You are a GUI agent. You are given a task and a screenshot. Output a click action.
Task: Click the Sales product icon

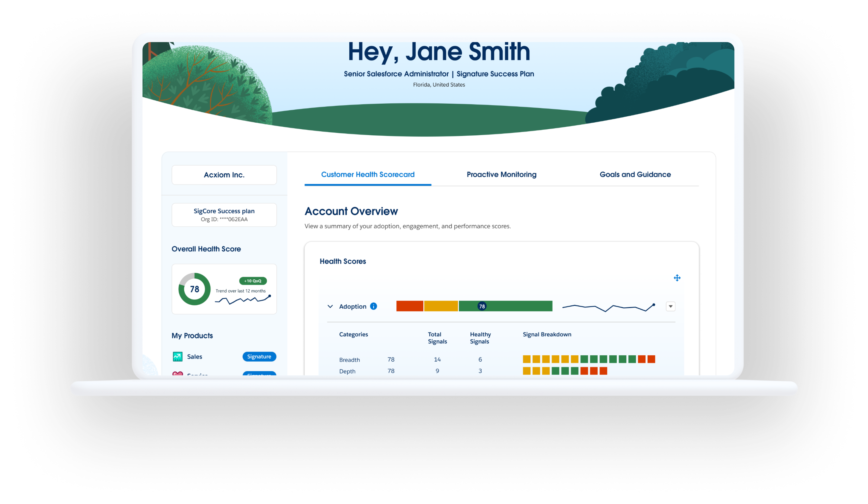[177, 356]
